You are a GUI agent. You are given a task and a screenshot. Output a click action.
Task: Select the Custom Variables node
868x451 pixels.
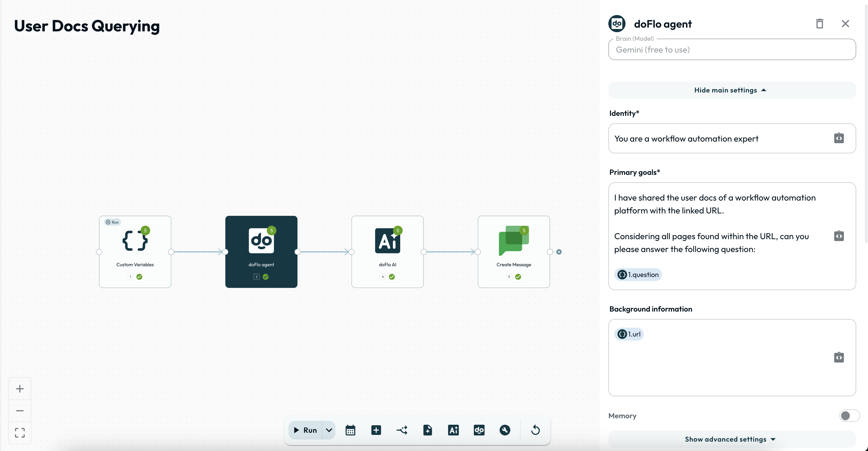[x=135, y=252]
